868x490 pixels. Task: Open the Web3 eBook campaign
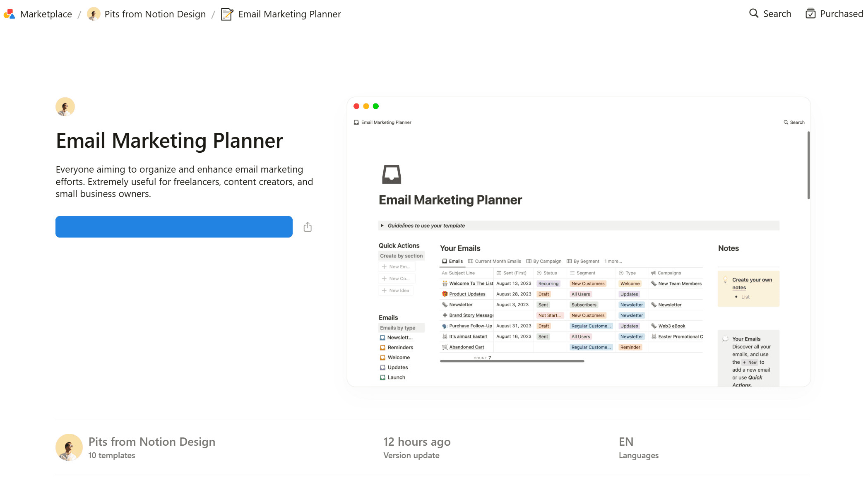coord(671,326)
